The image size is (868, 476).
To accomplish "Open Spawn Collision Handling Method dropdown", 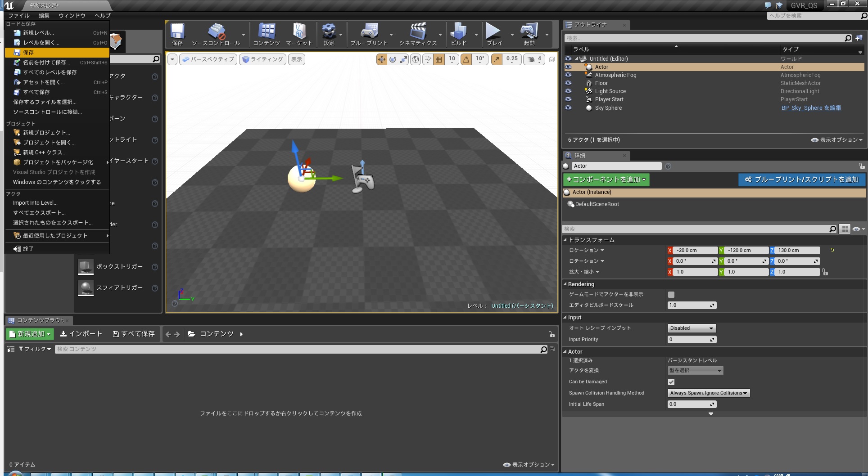I will click(x=709, y=393).
